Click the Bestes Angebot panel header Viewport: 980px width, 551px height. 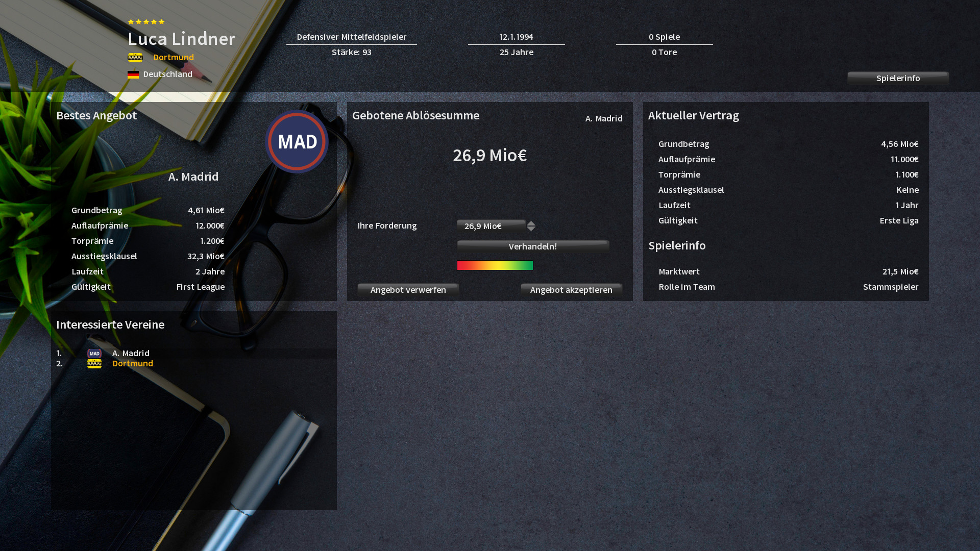96,116
